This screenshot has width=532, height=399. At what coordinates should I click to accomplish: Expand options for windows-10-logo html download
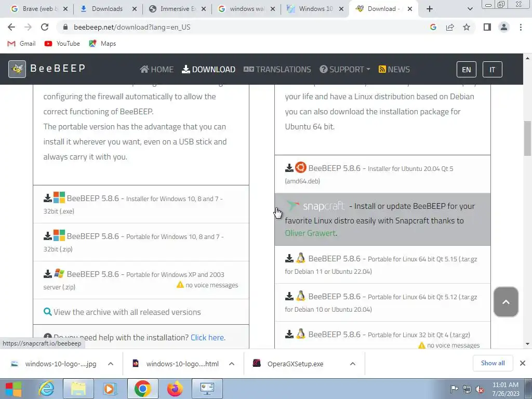pos(232,364)
